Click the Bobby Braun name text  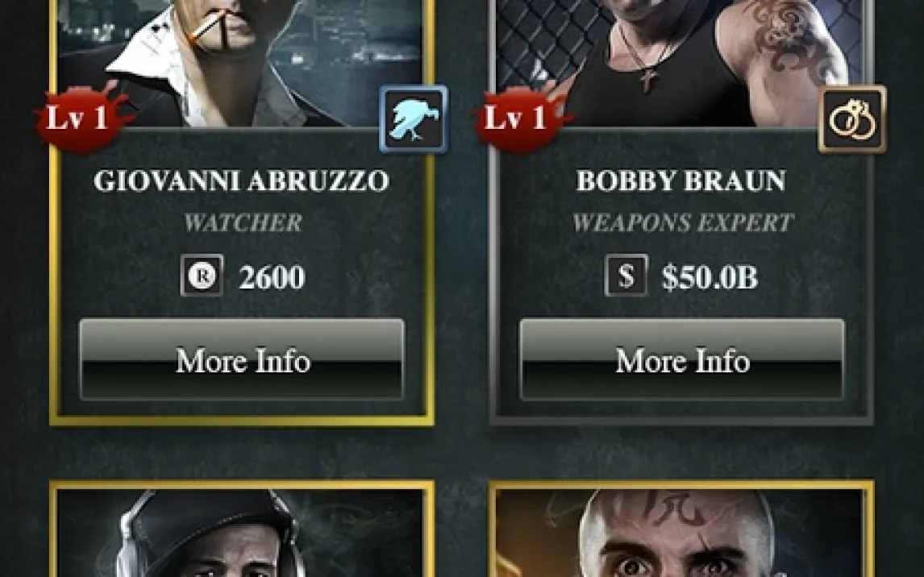(x=681, y=181)
